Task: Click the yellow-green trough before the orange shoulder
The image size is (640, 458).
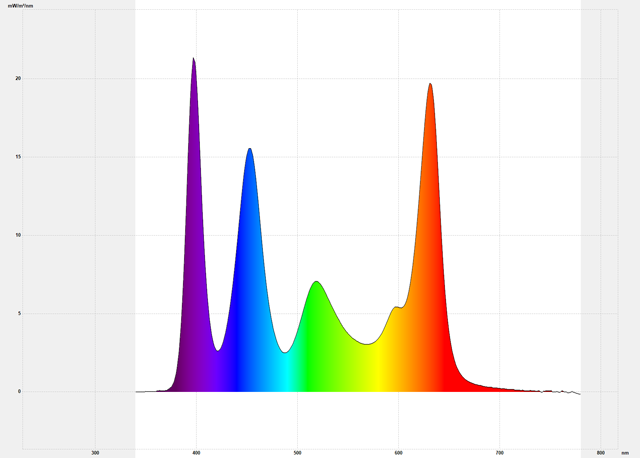Action: pyautogui.click(x=367, y=344)
